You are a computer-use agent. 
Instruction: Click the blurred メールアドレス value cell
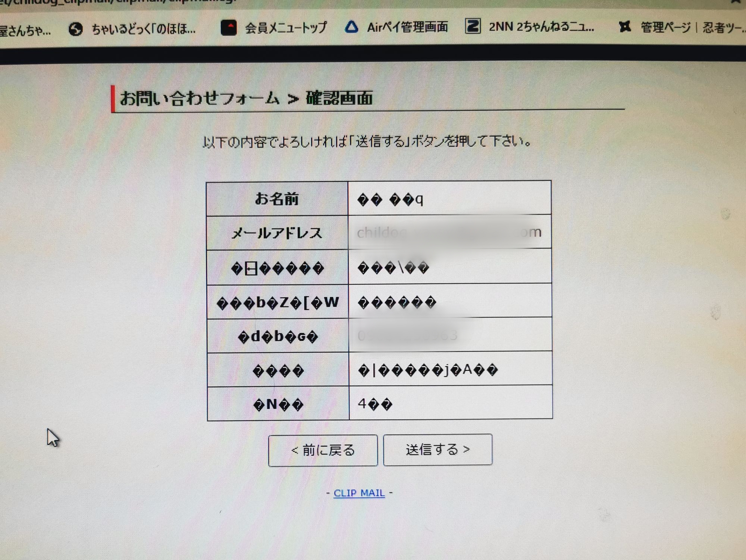(x=449, y=232)
